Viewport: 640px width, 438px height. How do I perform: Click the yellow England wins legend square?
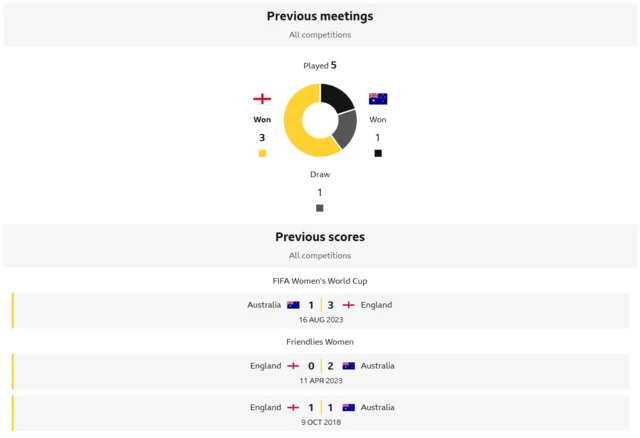coord(262,153)
